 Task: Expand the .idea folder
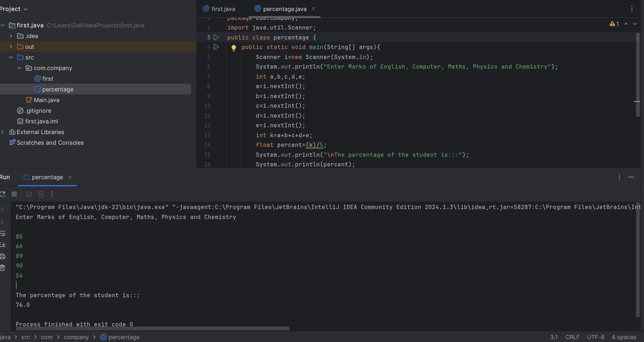click(x=11, y=36)
